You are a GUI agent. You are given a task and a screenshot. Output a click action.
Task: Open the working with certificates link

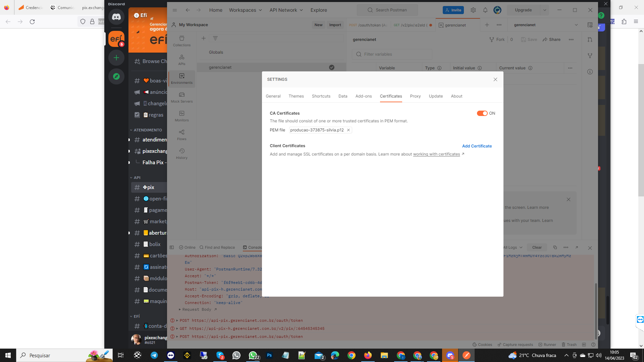pos(436,154)
